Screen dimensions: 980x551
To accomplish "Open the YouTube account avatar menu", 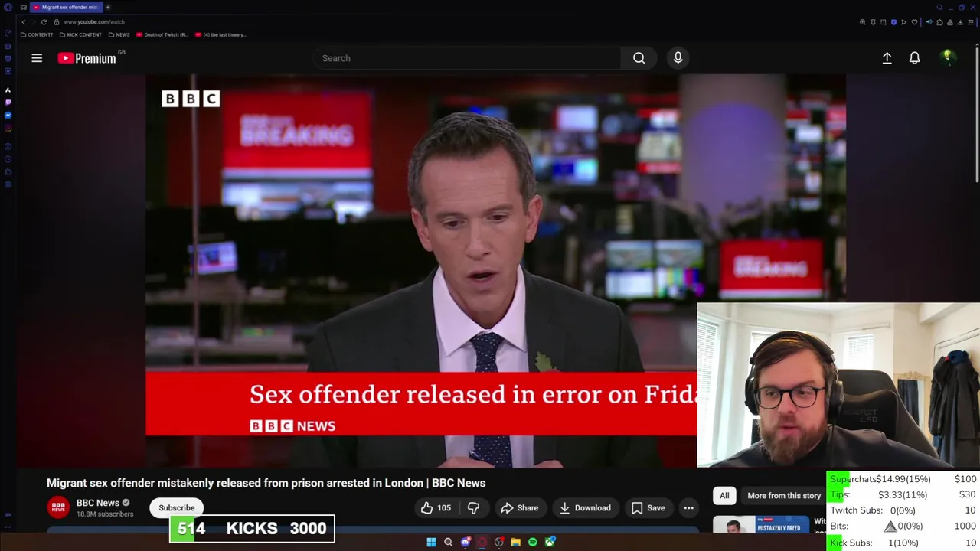I will 948,57.
